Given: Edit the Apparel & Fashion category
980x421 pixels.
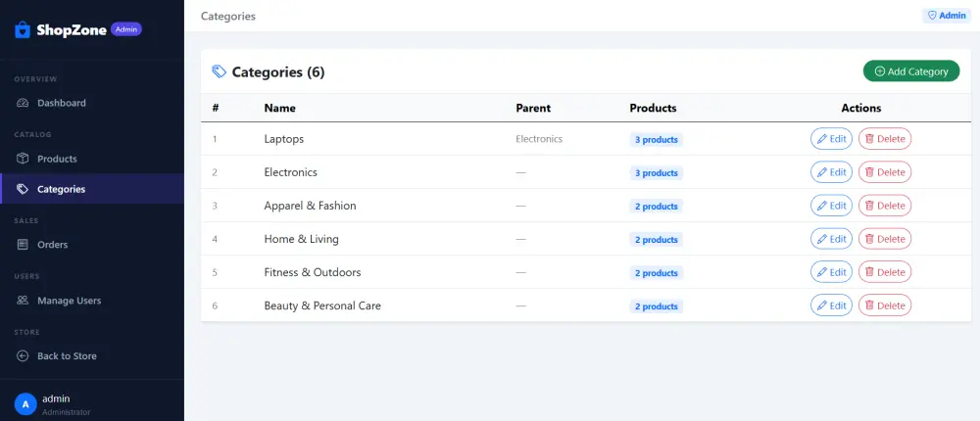Looking at the screenshot, I should [831, 206].
